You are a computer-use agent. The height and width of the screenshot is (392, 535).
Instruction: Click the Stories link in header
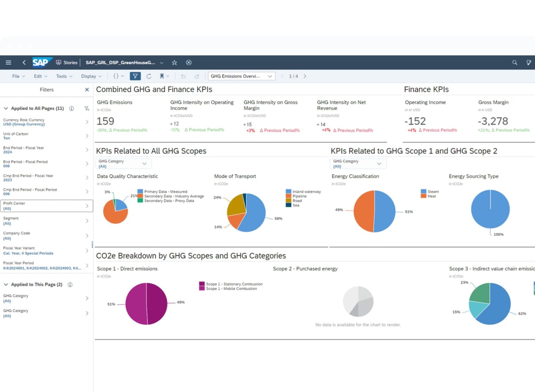point(67,63)
